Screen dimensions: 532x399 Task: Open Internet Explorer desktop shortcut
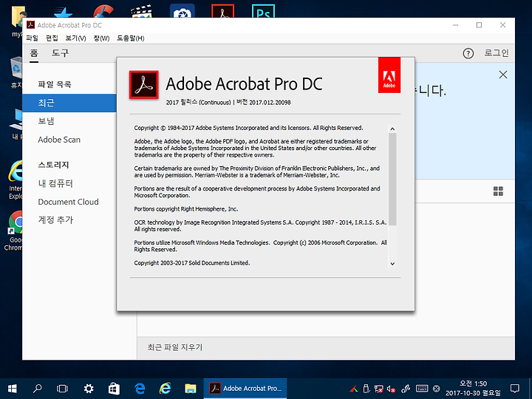[14, 180]
